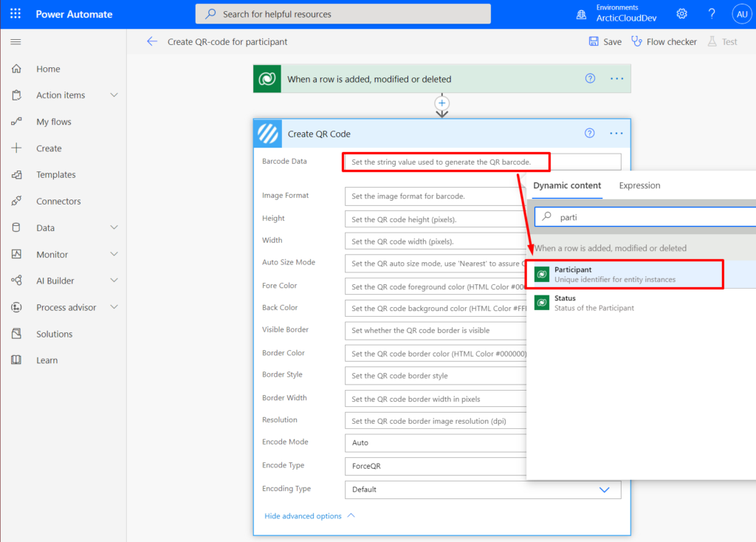Open Templates in the sidebar

(x=56, y=174)
